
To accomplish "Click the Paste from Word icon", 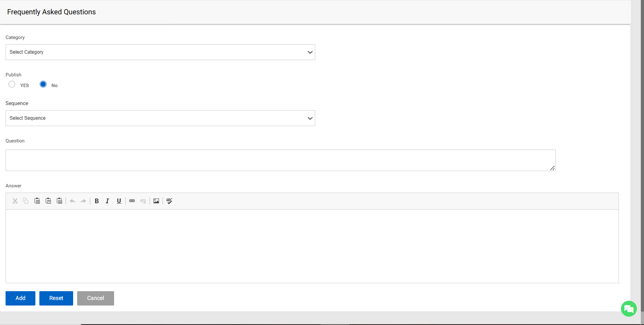I will (x=59, y=201).
